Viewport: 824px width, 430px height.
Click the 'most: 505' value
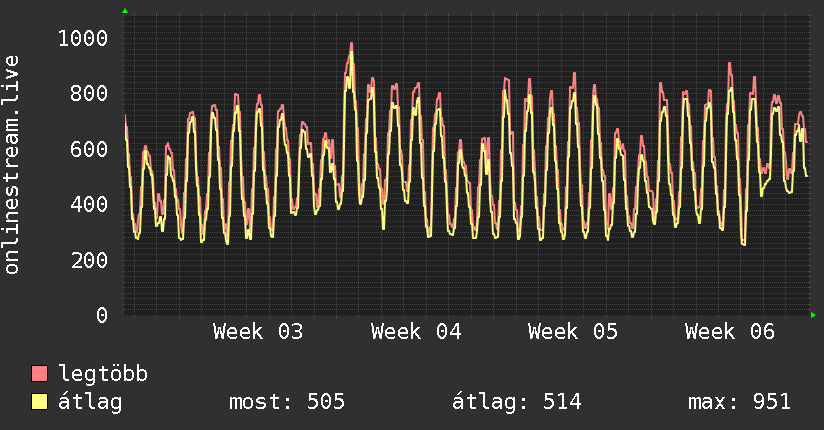(287, 402)
